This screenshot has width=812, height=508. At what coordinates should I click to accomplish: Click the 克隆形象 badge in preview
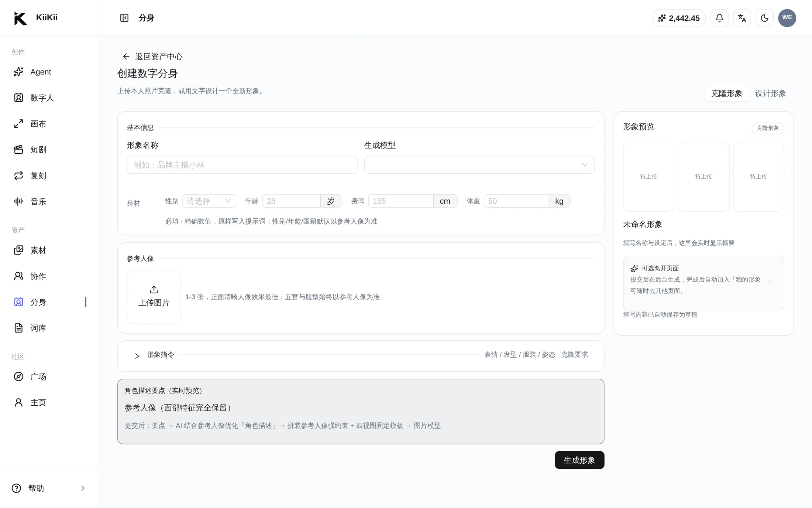(x=768, y=128)
